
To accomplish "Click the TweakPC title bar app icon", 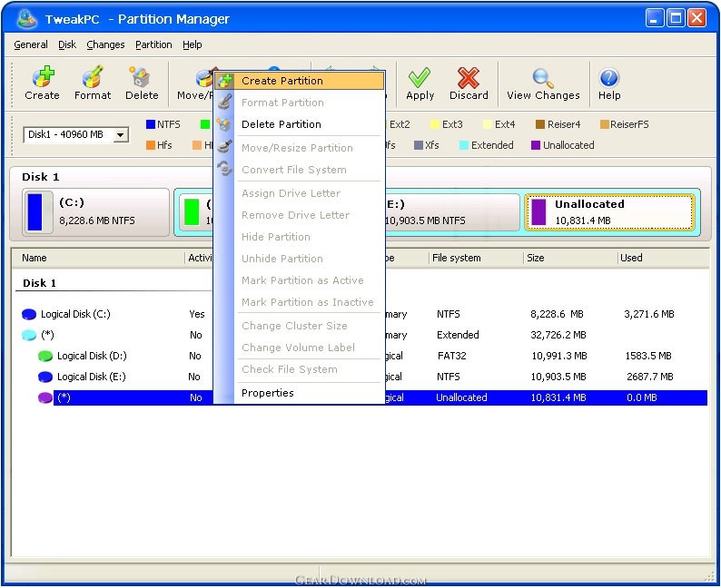I will click(26, 18).
